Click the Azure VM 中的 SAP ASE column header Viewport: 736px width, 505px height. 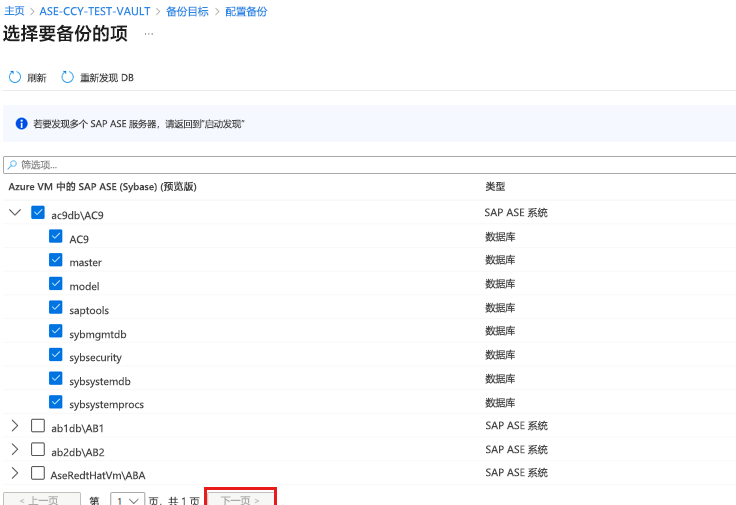point(102,187)
